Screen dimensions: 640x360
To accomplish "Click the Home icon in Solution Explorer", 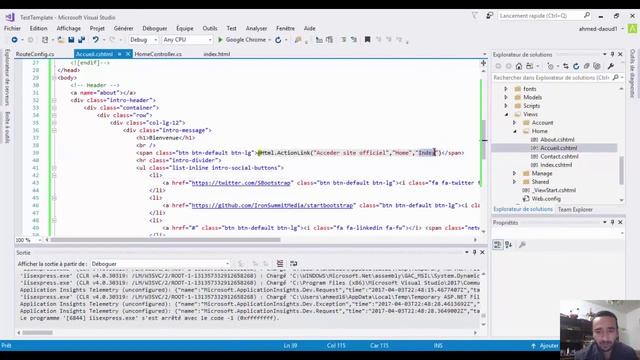I will click(519, 66).
